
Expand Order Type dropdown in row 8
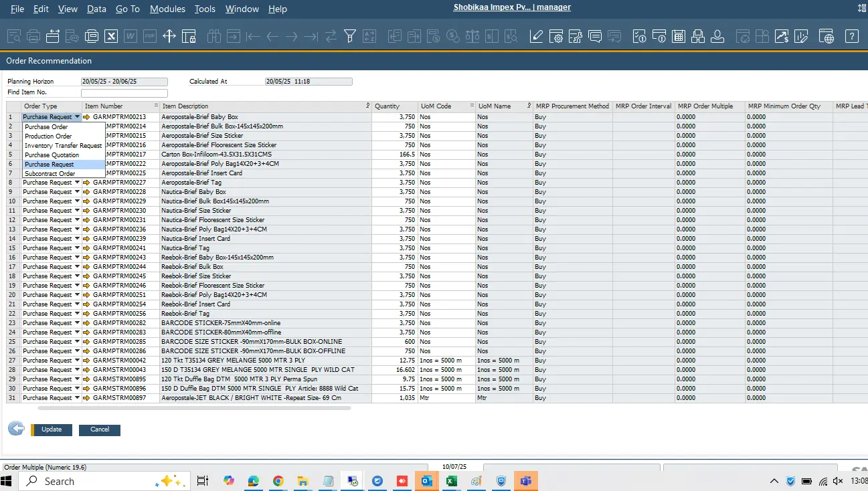(77, 183)
